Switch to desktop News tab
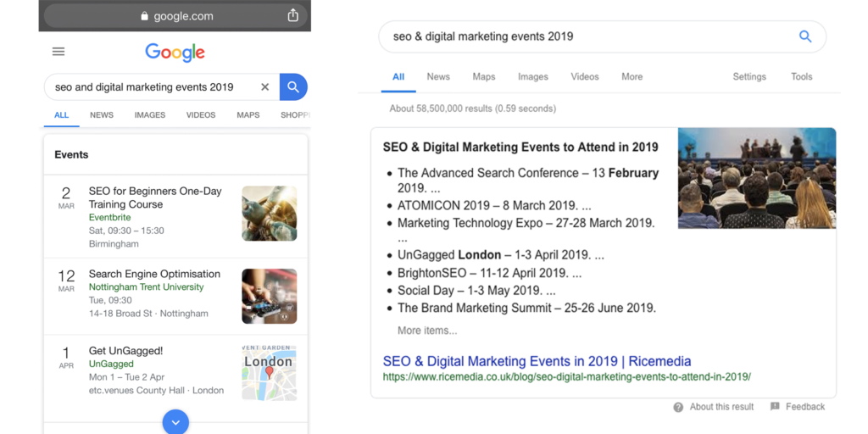Screen dimensions: 868x434 pyautogui.click(x=438, y=77)
